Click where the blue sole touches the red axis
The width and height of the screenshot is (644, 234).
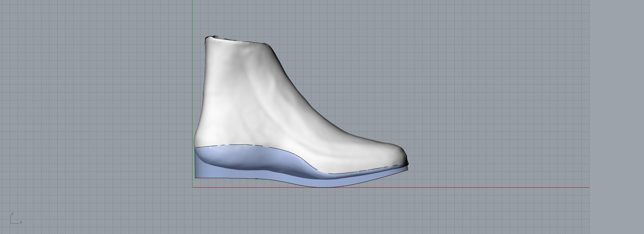325,187
